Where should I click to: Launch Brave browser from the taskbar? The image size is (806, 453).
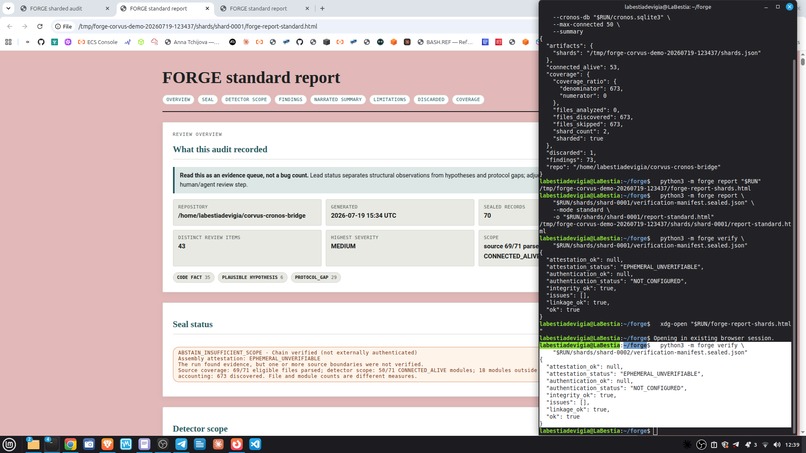(x=107, y=444)
